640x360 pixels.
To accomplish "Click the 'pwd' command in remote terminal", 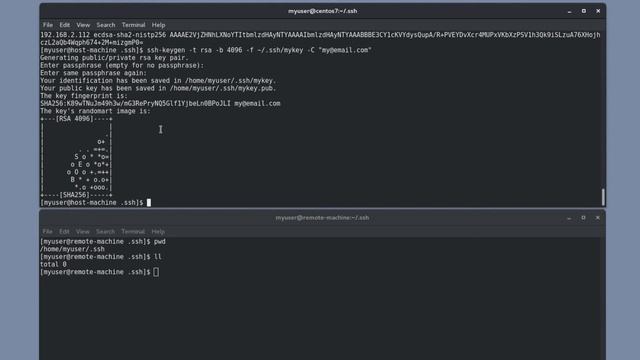I will (160, 242).
